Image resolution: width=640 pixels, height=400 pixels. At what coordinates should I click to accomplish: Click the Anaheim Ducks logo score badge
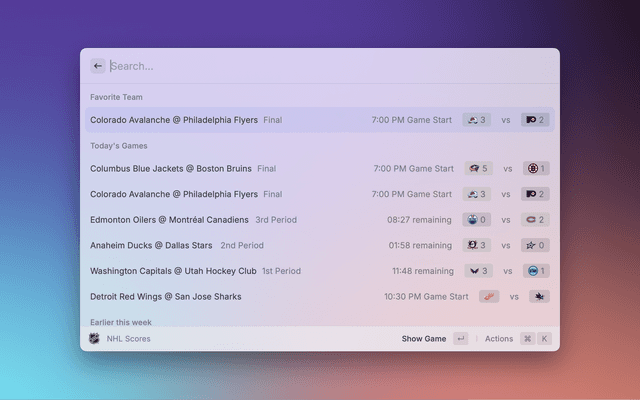click(478, 245)
